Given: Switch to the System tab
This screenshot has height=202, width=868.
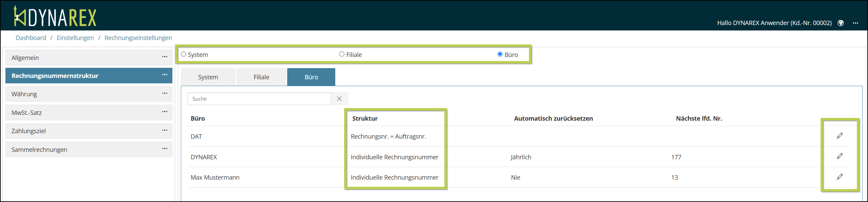Looking at the screenshot, I should [x=208, y=77].
